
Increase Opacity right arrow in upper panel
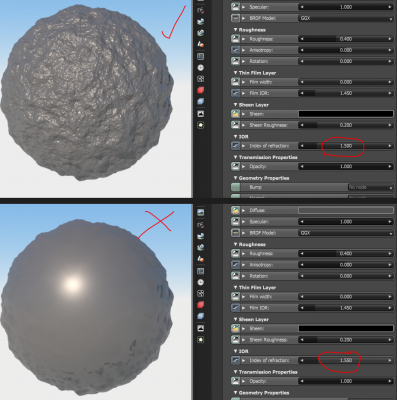390,166
